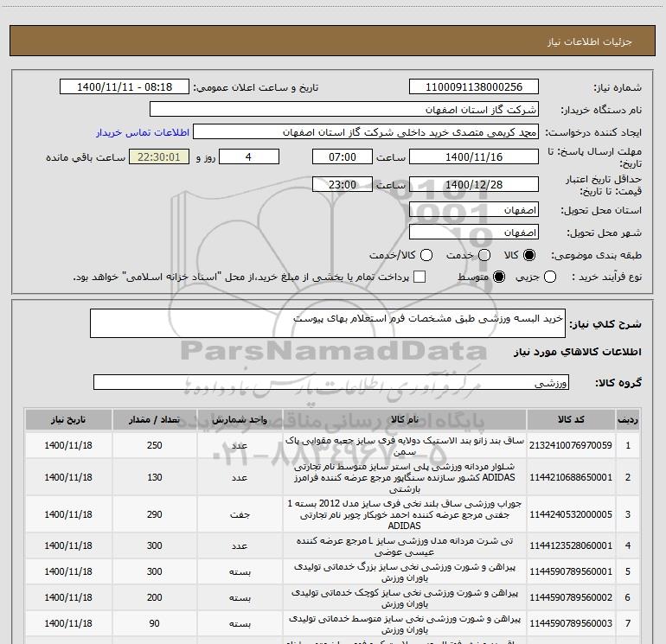The image size is (666, 644).
Task: Select the متوسط purchase type radio
Action: click(499, 277)
